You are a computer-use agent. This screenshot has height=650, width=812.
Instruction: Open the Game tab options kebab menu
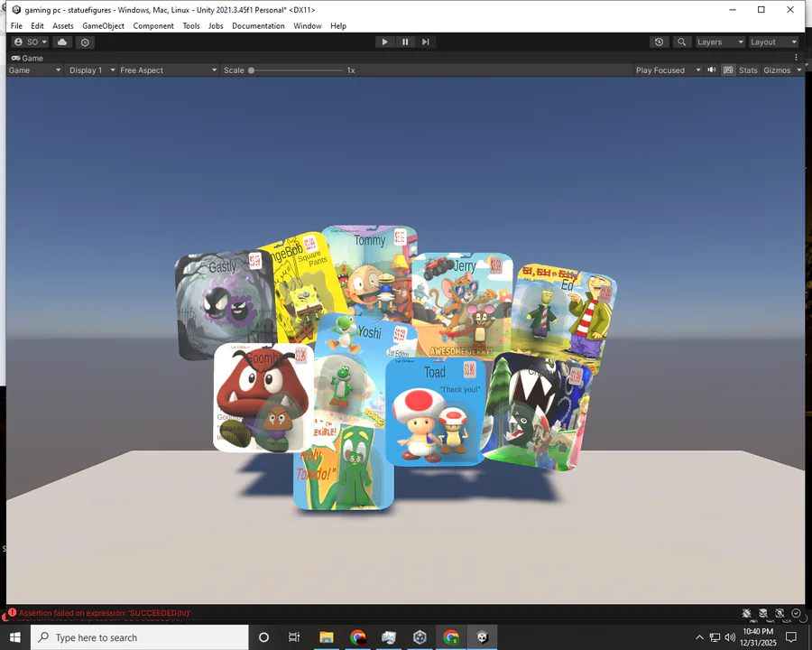(x=797, y=58)
